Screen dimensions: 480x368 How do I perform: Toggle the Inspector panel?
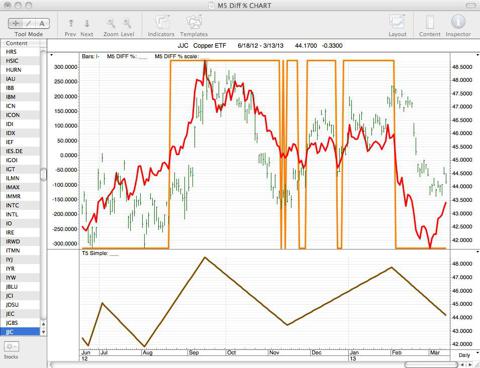pos(458,22)
